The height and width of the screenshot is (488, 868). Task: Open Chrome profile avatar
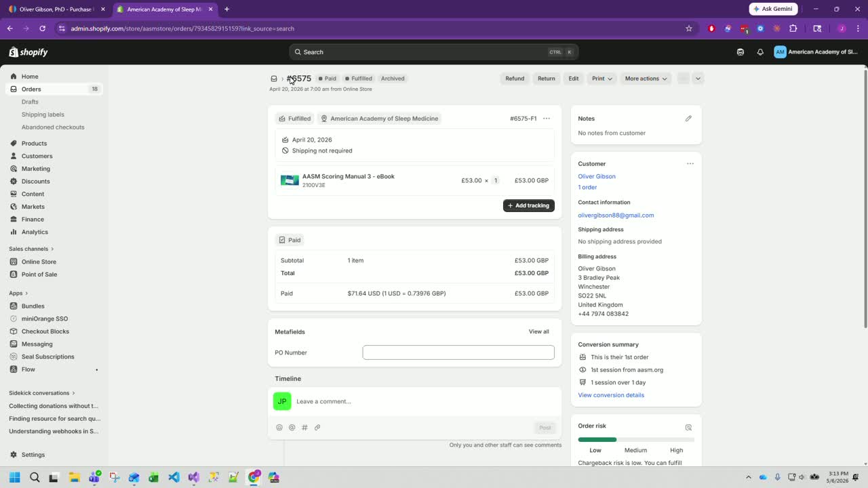(x=842, y=28)
